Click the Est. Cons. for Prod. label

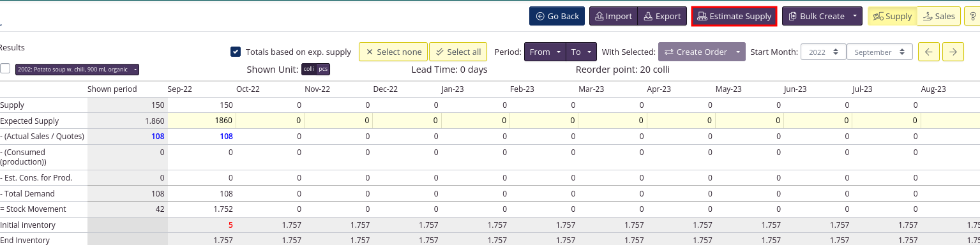pos(36,178)
